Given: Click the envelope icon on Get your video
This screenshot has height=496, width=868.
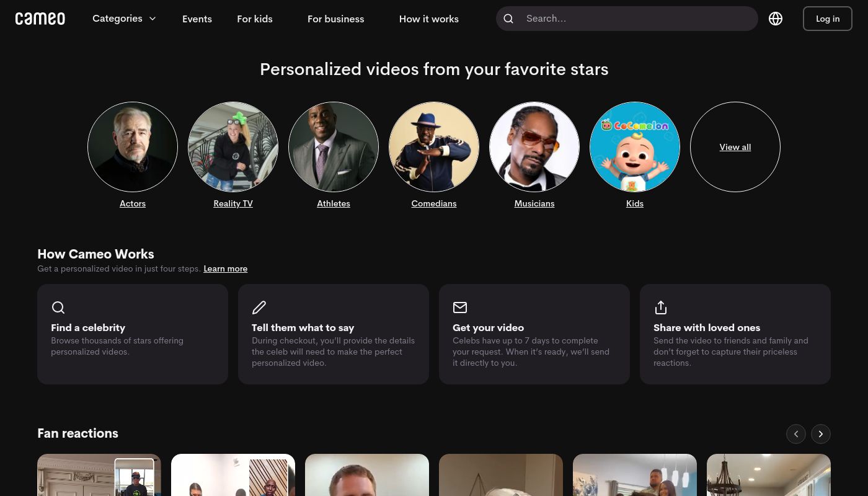Looking at the screenshot, I should [460, 308].
